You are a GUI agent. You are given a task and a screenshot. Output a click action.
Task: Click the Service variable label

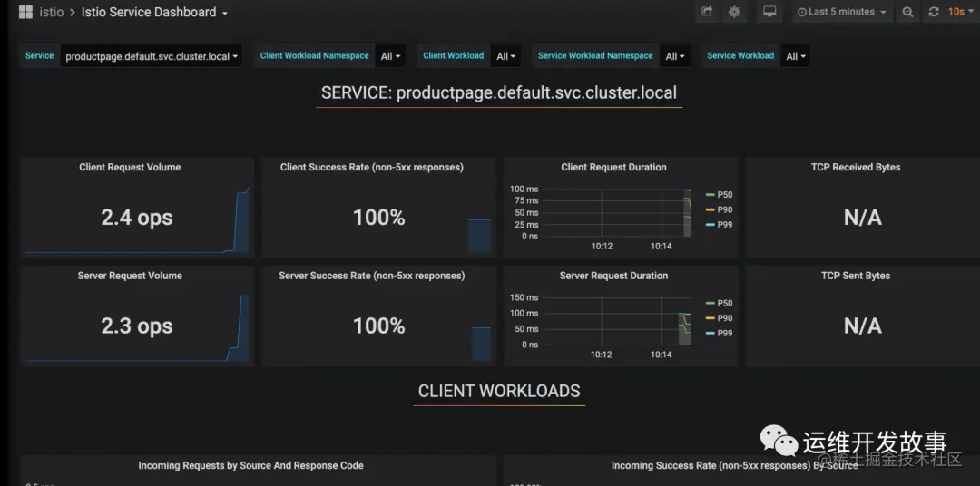pyautogui.click(x=39, y=55)
